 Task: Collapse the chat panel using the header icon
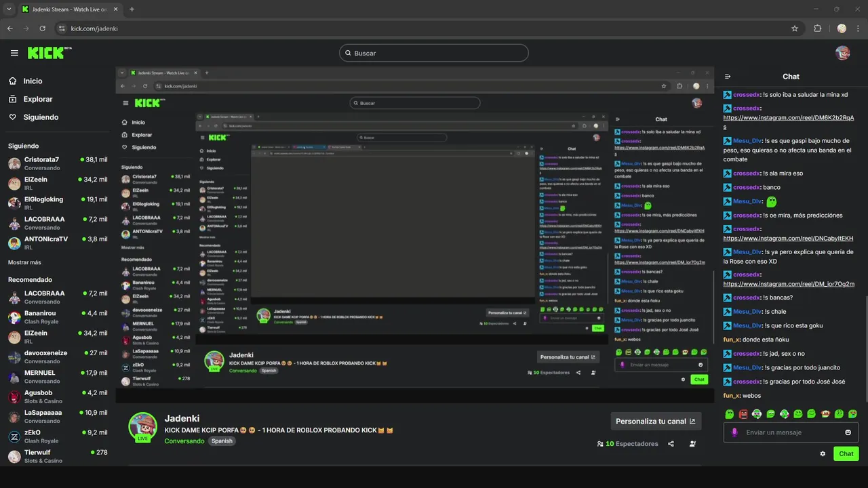pos(728,77)
